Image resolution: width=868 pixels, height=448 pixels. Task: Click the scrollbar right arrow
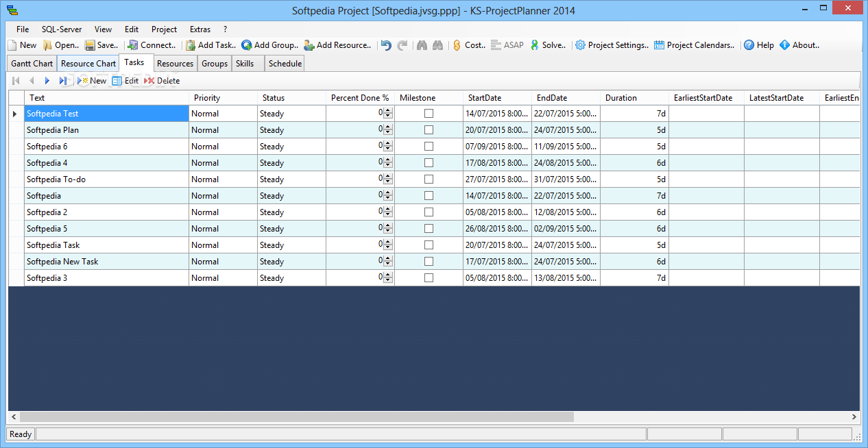854,416
